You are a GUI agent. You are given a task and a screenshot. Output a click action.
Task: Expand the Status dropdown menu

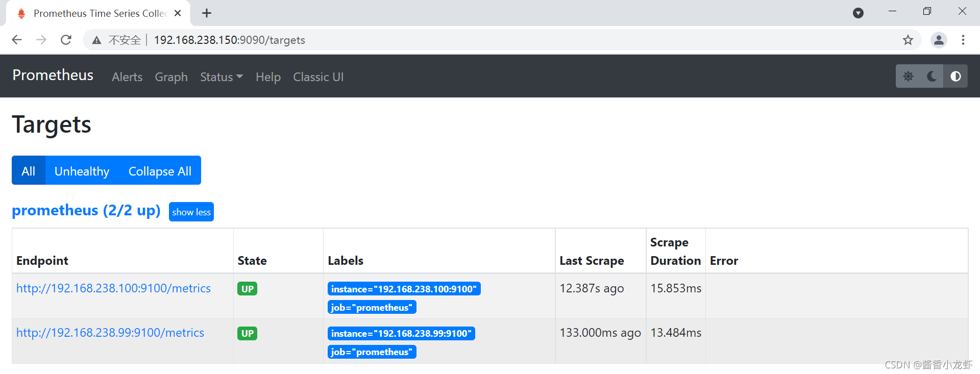222,77
